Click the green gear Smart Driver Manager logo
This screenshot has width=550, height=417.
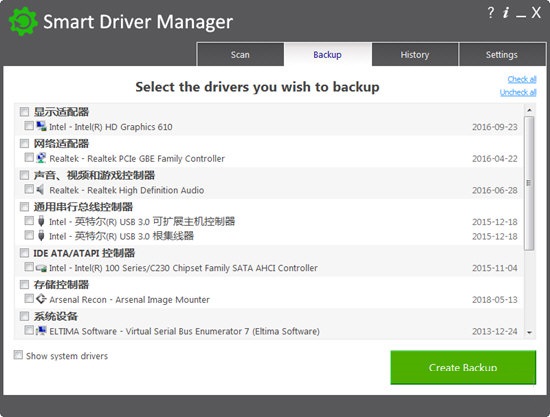tap(23, 21)
